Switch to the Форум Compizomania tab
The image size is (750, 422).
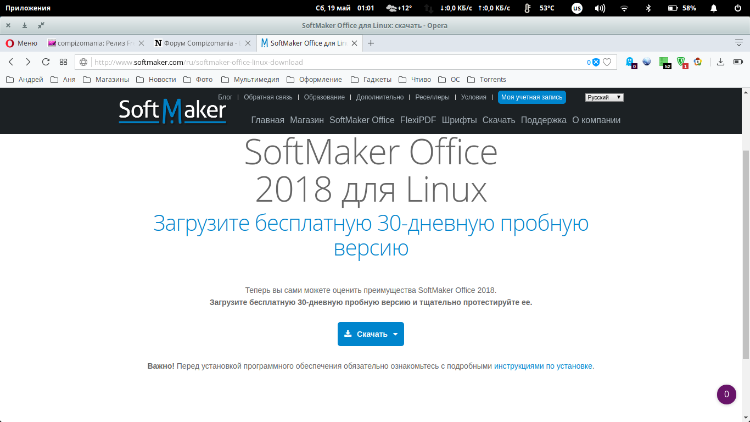point(200,44)
